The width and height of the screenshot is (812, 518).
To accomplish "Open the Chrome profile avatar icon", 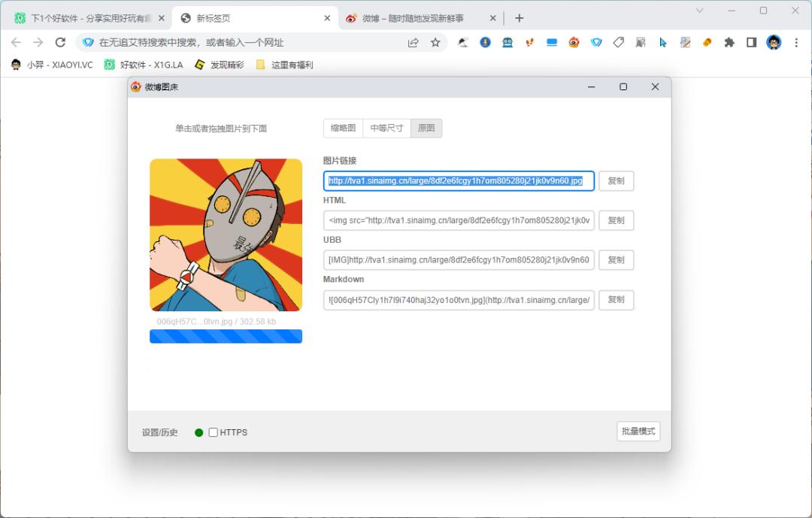I will tap(773, 42).
